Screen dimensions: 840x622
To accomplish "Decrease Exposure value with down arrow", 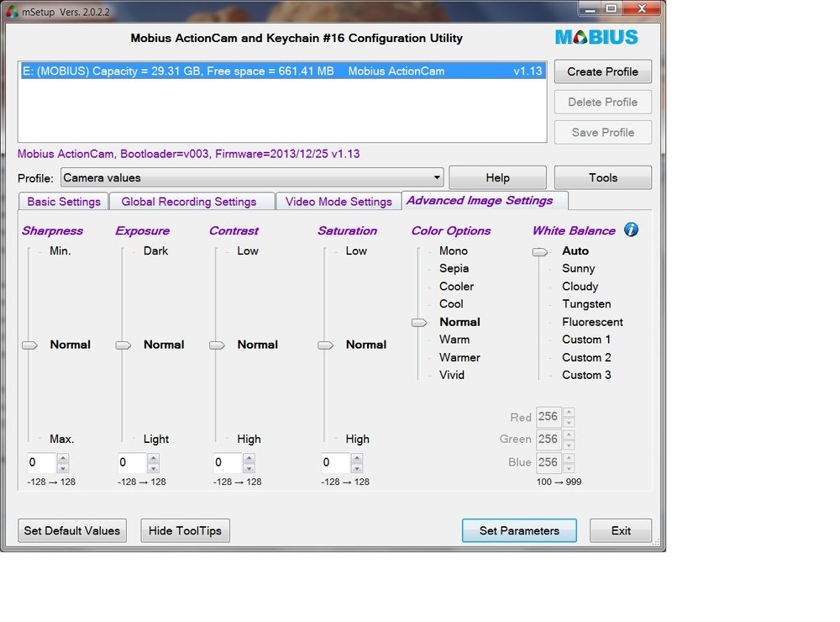I will click(x=153, y=467).
